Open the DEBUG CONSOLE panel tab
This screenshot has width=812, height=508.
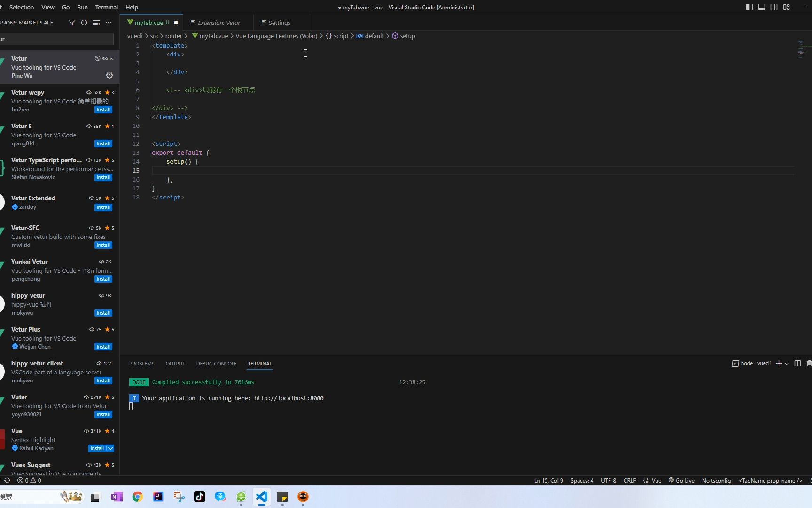(216, 364)
